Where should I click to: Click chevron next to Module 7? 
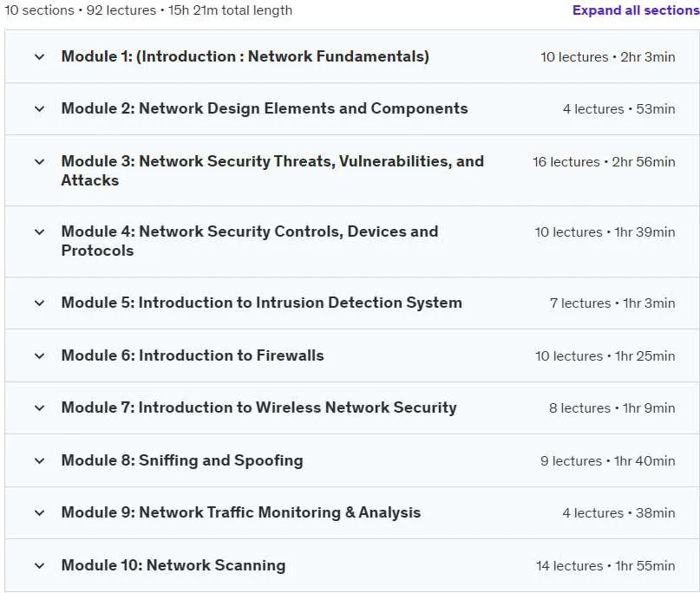(x=39, y=407)
